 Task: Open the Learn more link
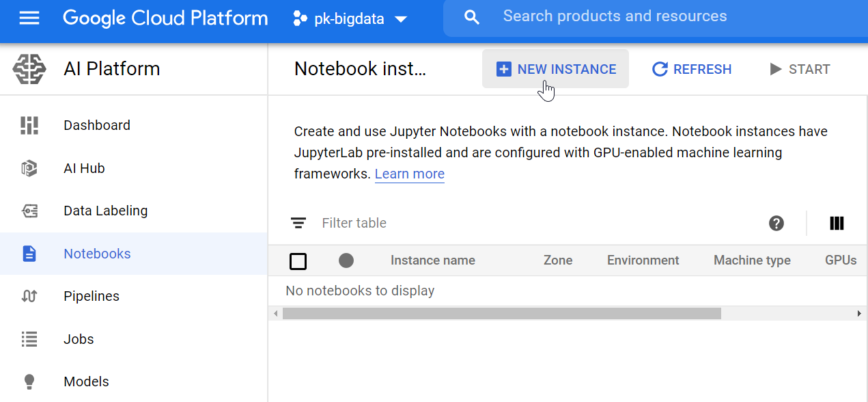[x=410, y=174]
